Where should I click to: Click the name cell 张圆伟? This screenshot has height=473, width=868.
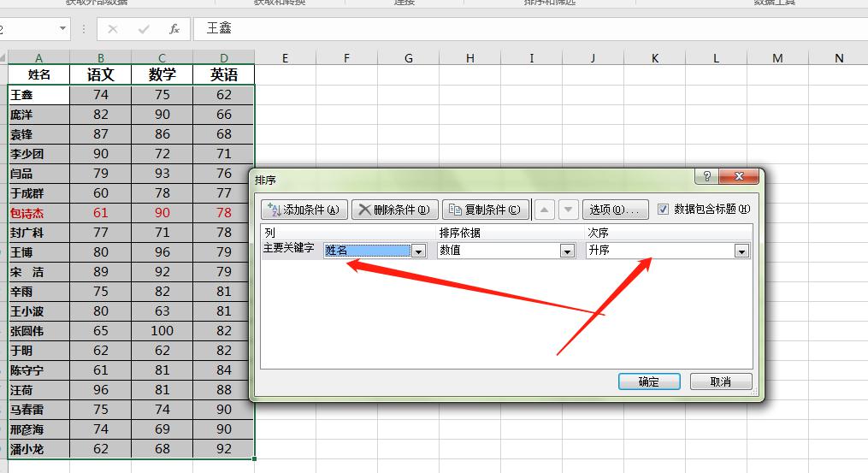[38, 331]
